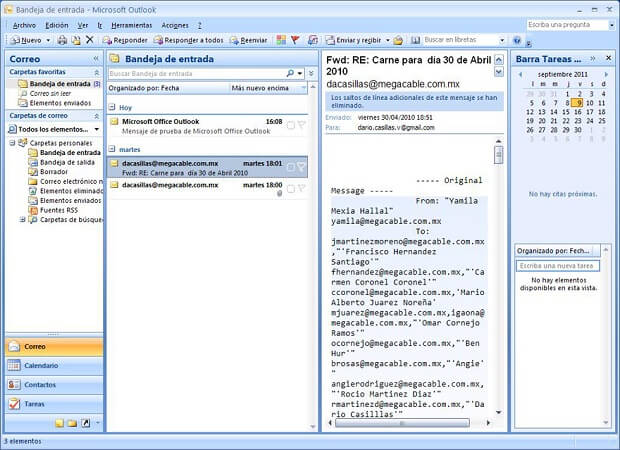Open search box dropdown arrow in inbox
Viewport: 620px width, 450px height.
(300, 74)
